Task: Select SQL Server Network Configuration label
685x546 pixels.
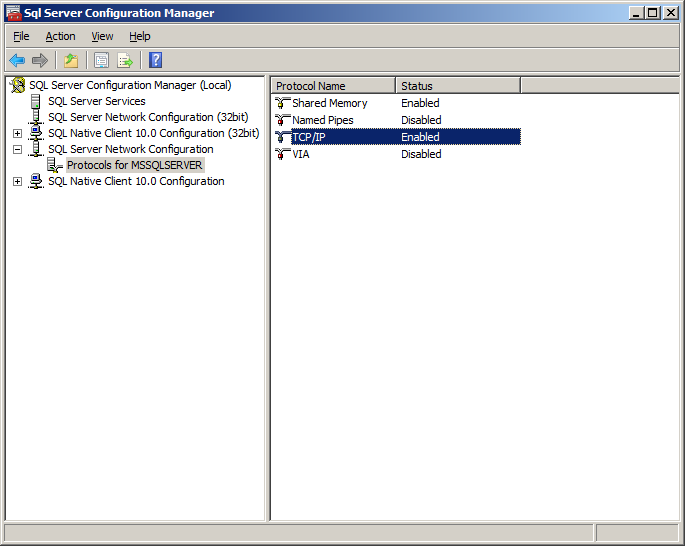Action: coord(131,149)
